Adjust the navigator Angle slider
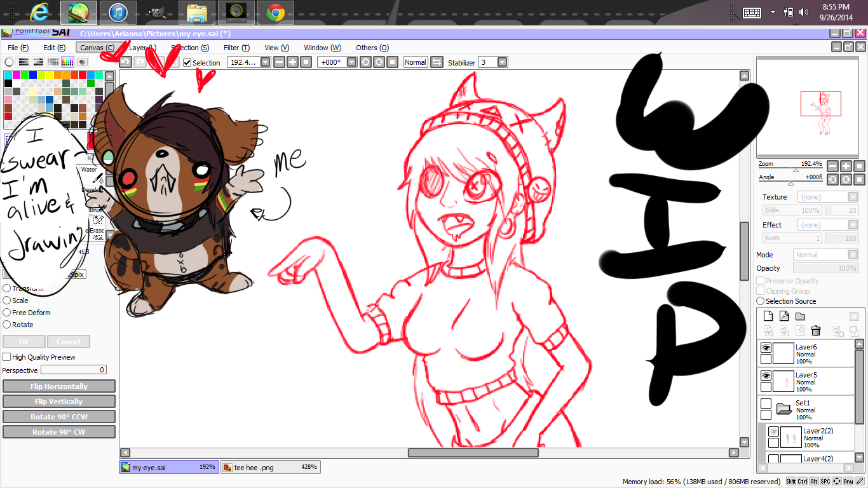 tap(792, 184)
